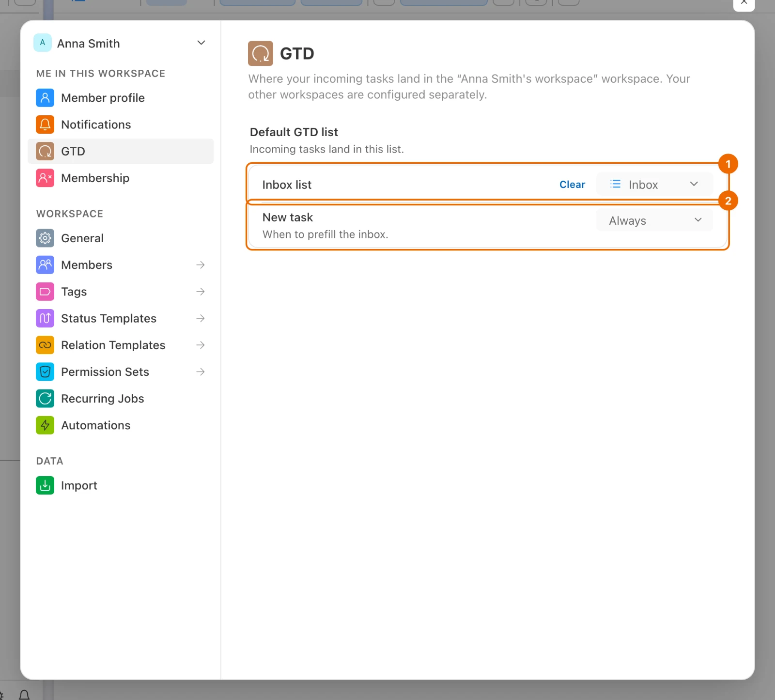Click the green Import download icon
The width and height of the screenshot is (775, 700).
[x=45, y=485]
